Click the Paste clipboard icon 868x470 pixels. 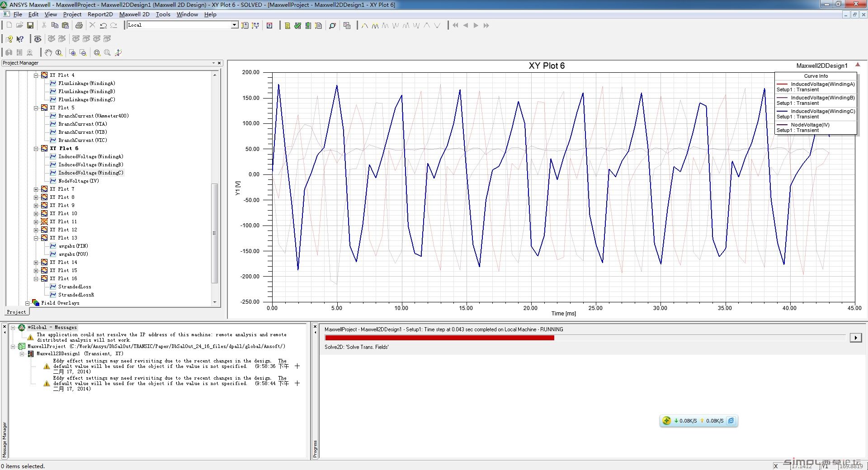coord(66,25)
